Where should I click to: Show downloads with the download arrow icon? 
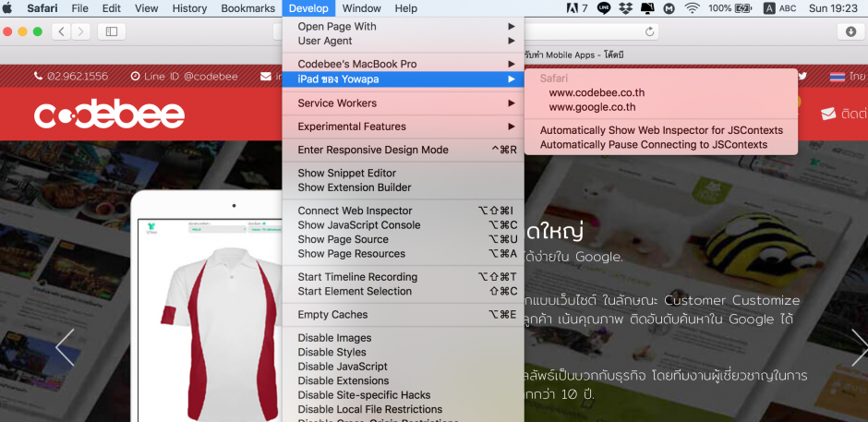850,31
